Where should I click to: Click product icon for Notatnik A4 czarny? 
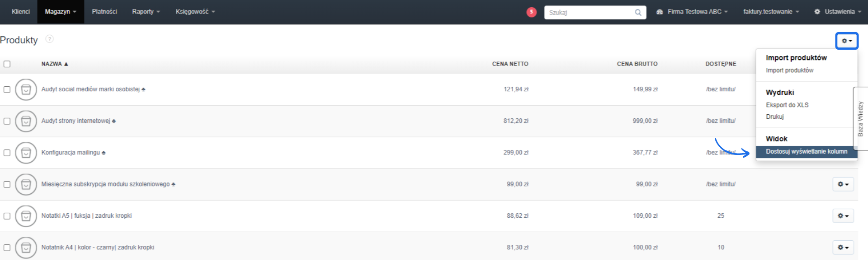[26, 248]
